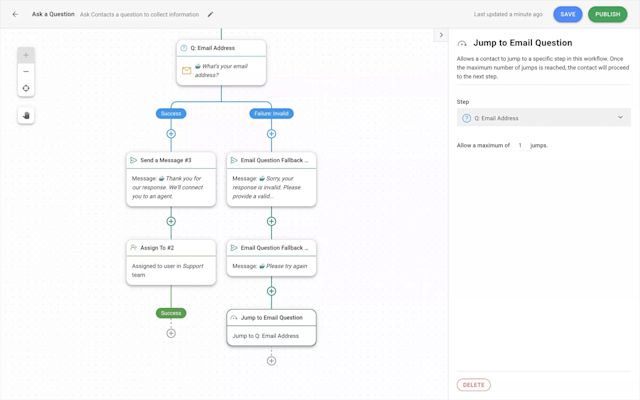Viewport: 640px width, 400px height.
Task: Select the Assign To #2 node title
Action: [157, 248]
